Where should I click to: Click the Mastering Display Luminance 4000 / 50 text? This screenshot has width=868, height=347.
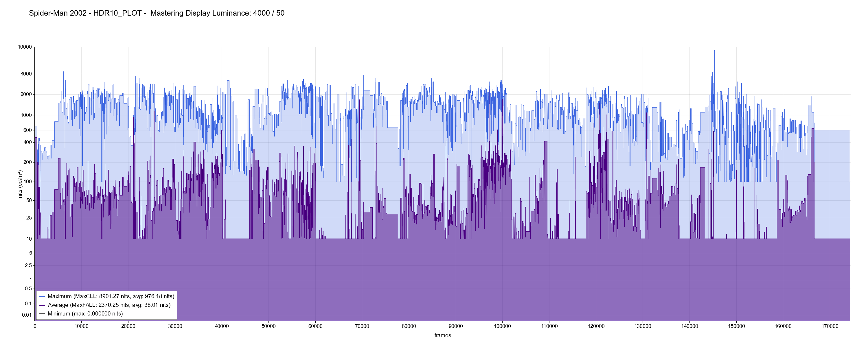click(x=217, y=13)
